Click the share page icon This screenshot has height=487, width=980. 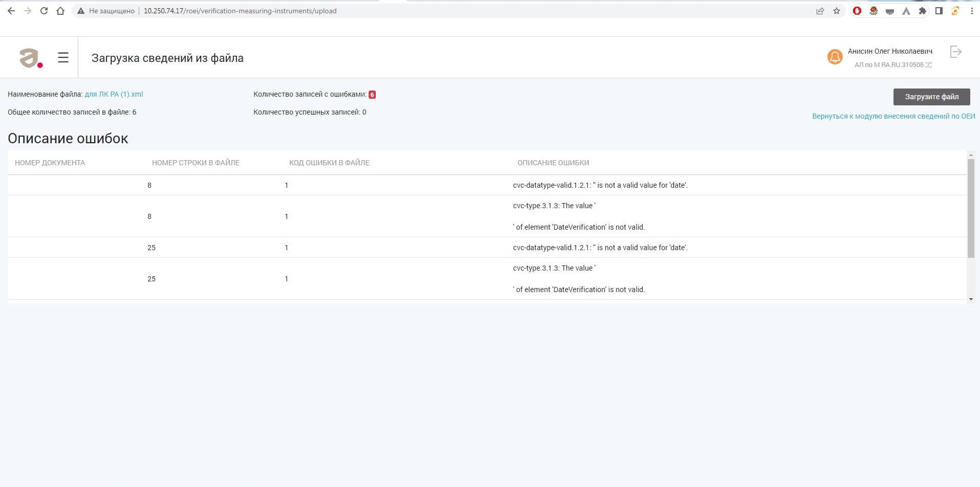click(820, 11)
